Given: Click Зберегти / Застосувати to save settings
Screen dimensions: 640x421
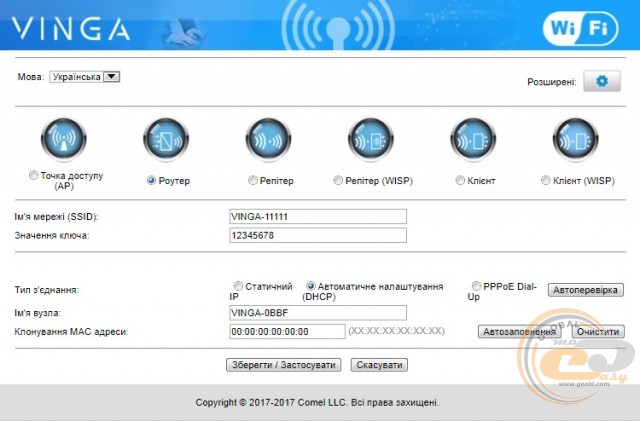Looking at the screenshot, I should [x=284, y=365].
